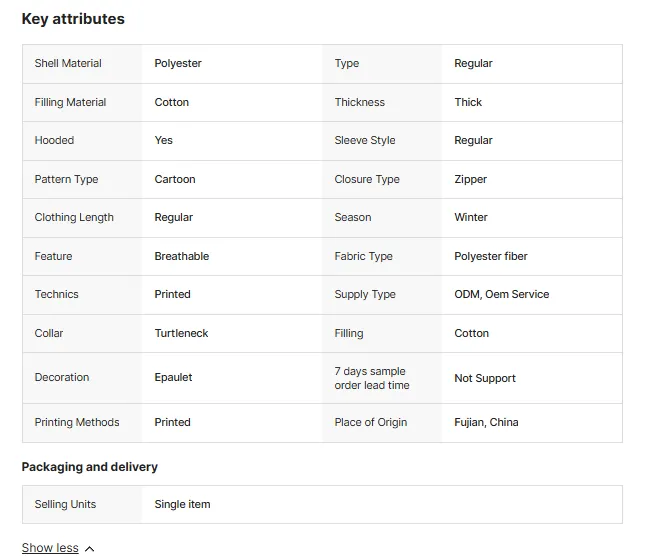649x560 pixels.
Task: Select the ODM, Oem Service value
Action: [x=502, y=294]
